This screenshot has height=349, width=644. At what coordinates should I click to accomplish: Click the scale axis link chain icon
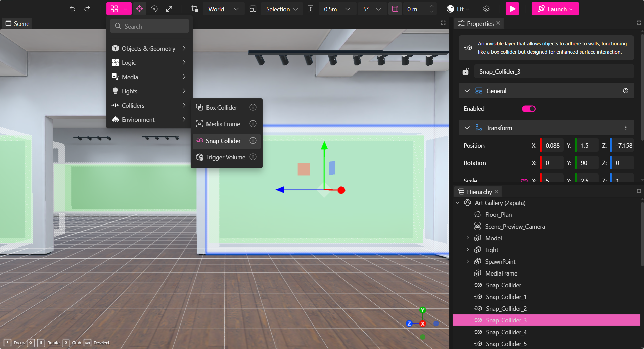pos(524,180)
